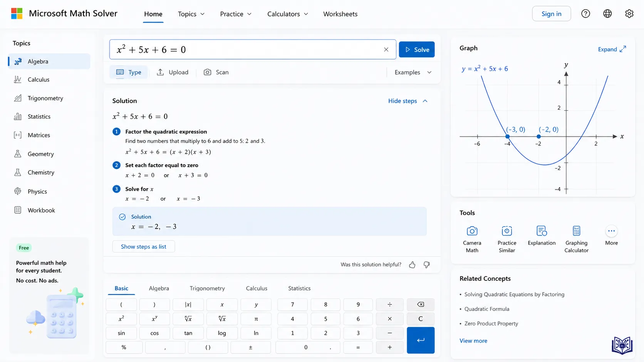Open the View more related concepts link

pos(473,340)
